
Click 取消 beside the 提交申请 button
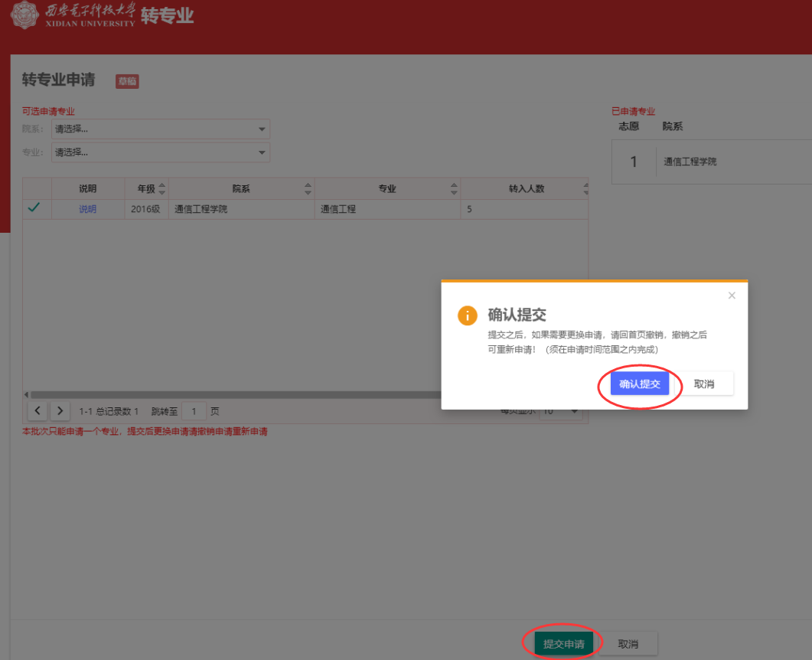628,644
